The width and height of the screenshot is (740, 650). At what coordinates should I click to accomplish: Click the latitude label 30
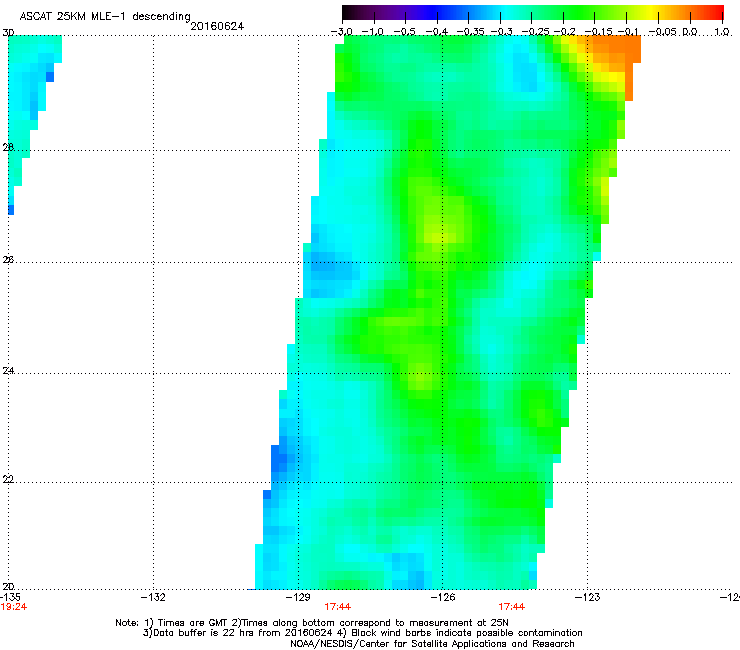coord(8,33)
